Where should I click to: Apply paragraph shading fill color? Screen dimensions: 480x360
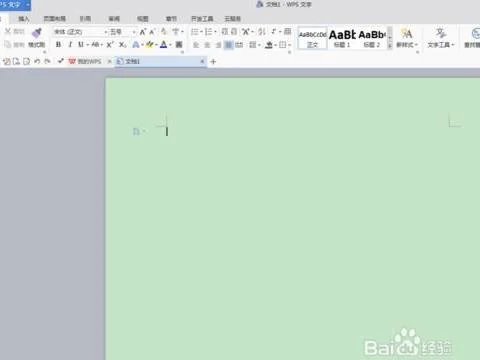[269, 44]
